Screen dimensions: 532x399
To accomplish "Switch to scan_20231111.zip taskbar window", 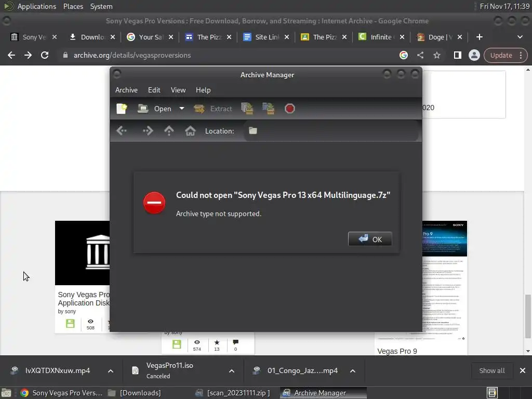I will (x=233, y=393).
